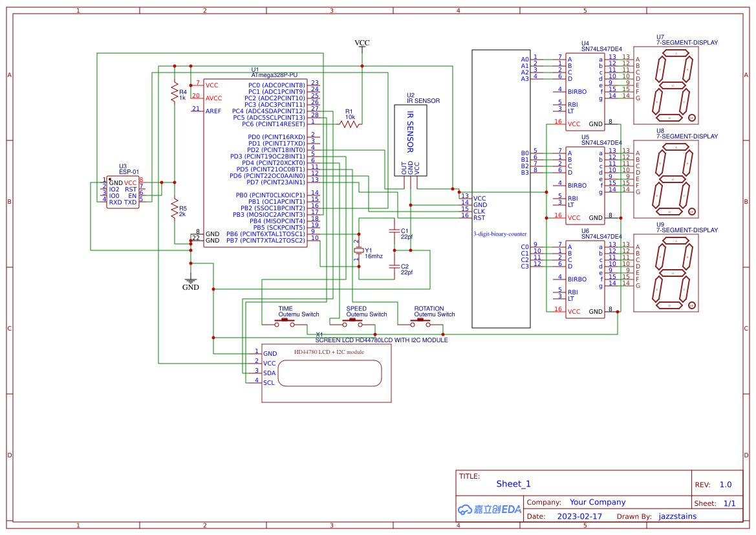Click the PB7 (PCINT7XTAL2TOSC2) pin label
The height and width of the screenshot is (535, 756).
(x=266, y=240)
